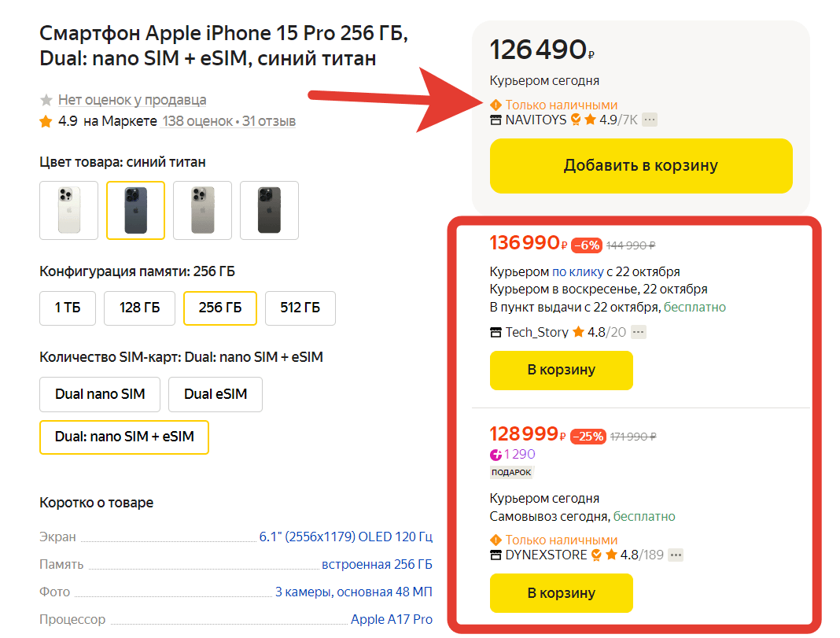Click the DYNEXSTORE verified badge icon
This screenshot has height=638, width=840.
coord(596,555)
